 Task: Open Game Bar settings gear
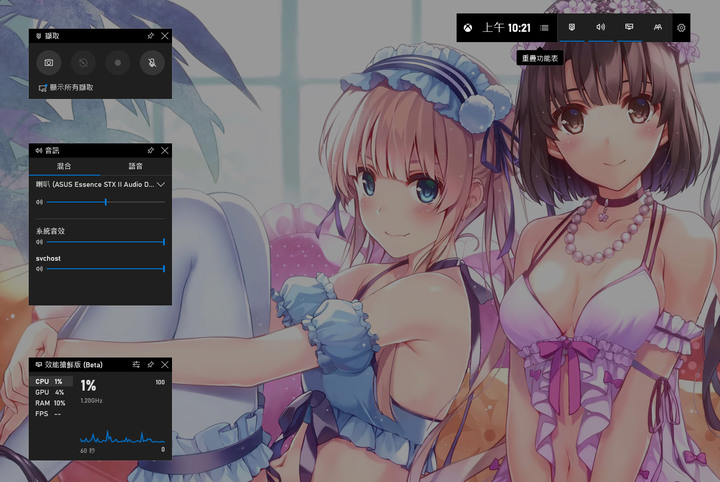point(681,28)
